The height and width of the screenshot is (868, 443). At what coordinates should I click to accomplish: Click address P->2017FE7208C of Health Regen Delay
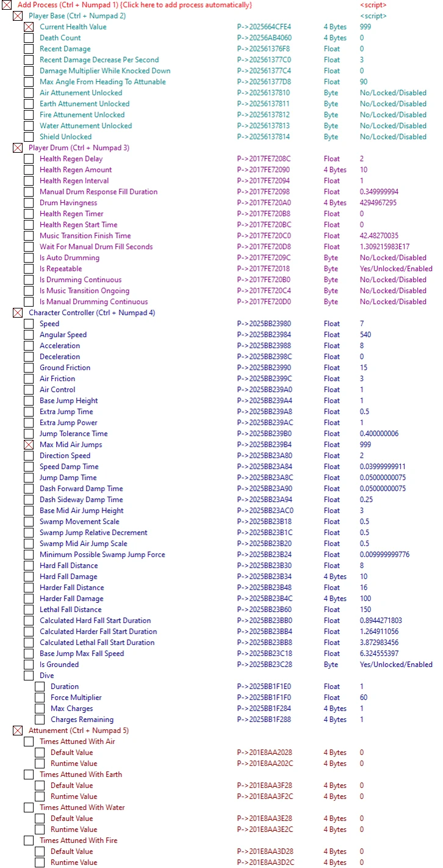(264, 159)
